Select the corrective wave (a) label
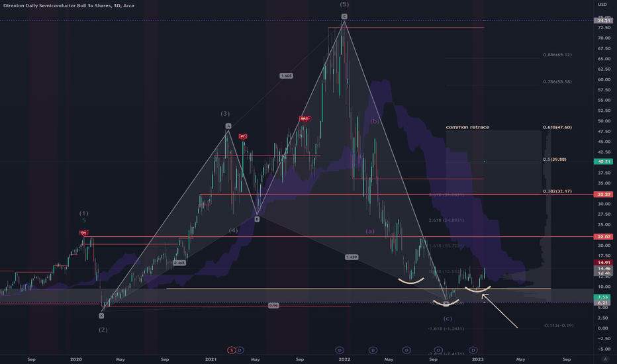 pos(370,232)
